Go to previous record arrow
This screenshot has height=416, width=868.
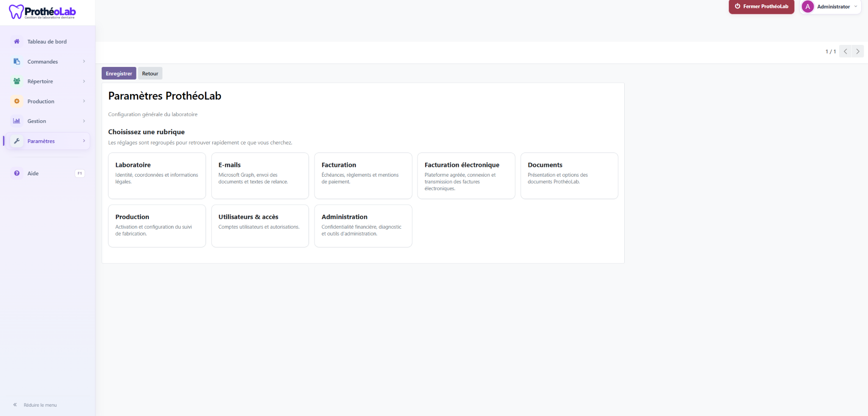pos(846,51)
